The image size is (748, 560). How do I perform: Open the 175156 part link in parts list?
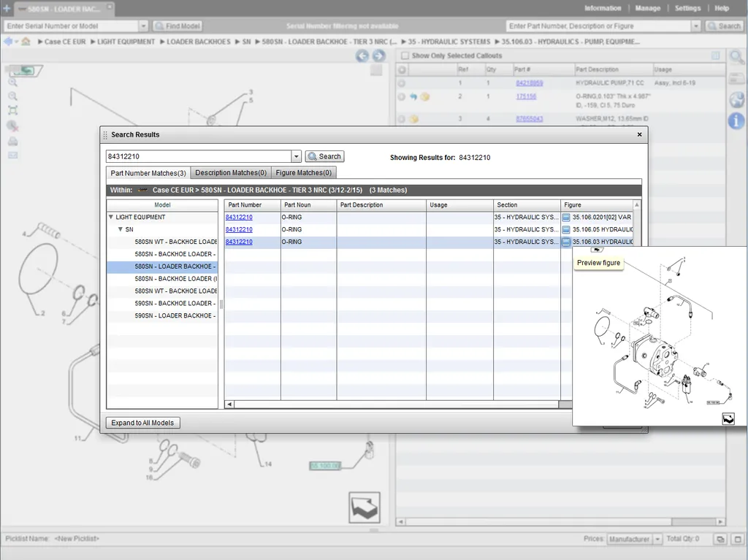tap(526, 96)
